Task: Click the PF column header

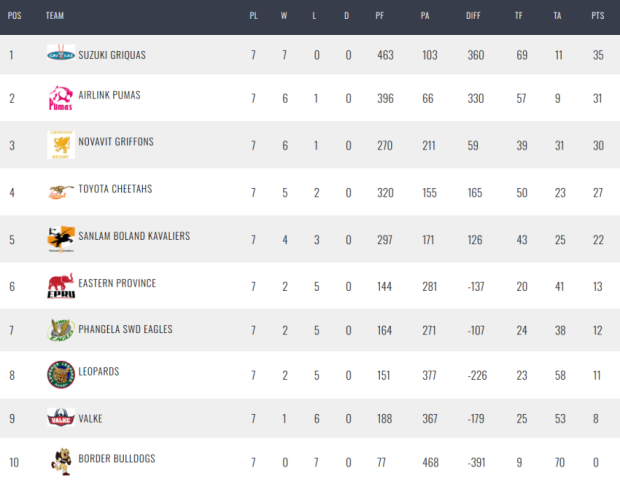Action: coord(380,15)
